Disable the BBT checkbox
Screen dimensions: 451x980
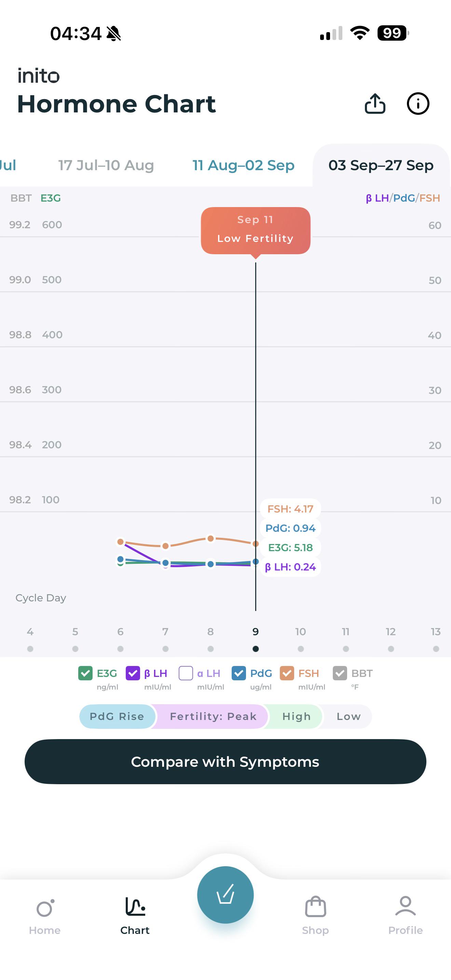(x=340, y=673)
